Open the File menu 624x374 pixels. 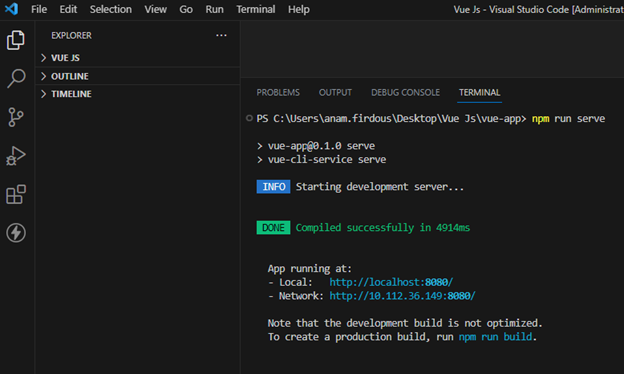pos(39,9)
